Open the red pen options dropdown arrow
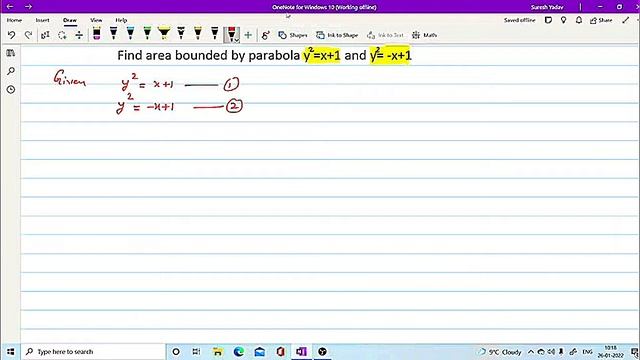The height and width of the screenshot is (360, 640). (236, 40)
